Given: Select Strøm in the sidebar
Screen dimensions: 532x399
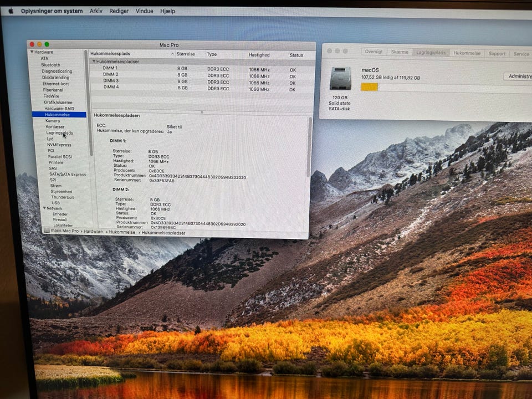Looking at the screenshot, I should click(x=56, y=186).
